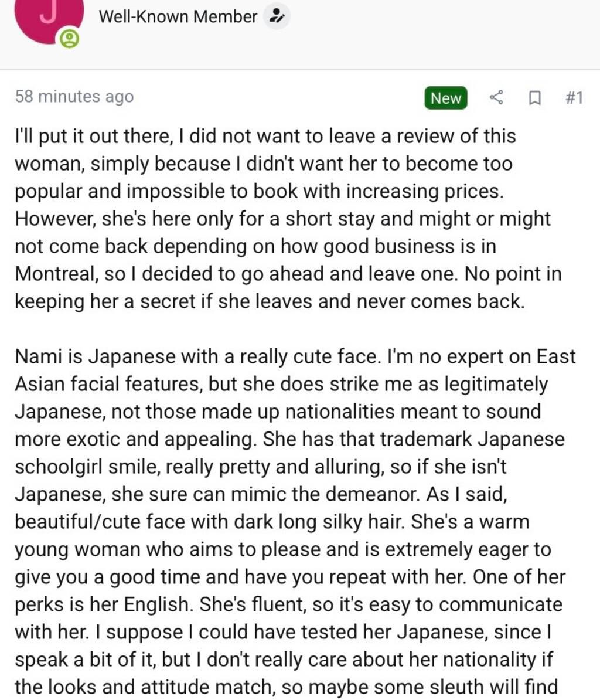Click the "58 minutes ago" timestamp
This screenshot has width=600, height=700.
point(74,97)
